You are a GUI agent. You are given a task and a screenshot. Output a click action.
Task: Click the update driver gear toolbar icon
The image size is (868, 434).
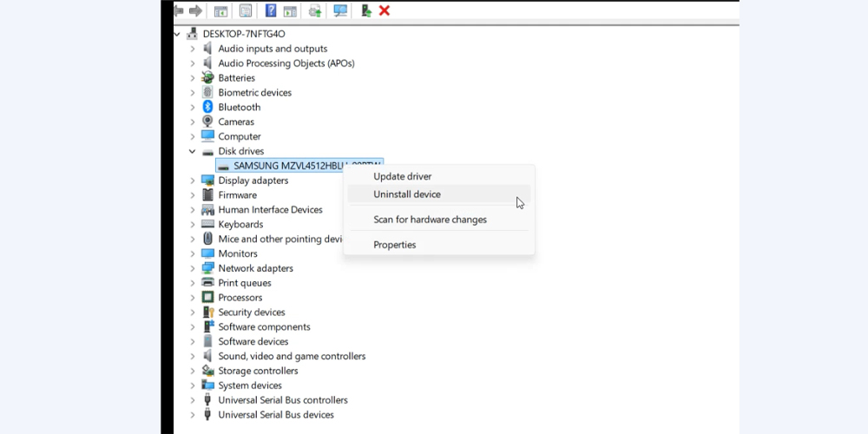click(x=314, y=10)
